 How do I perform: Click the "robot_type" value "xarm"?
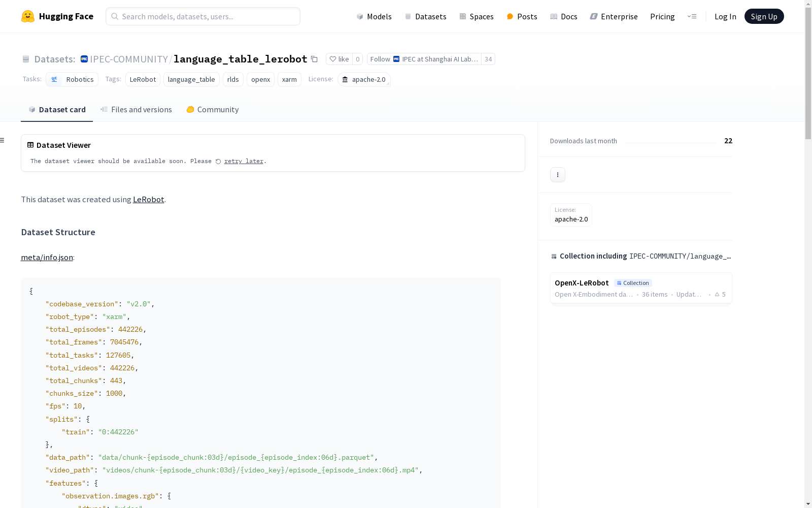pos(114,317)
